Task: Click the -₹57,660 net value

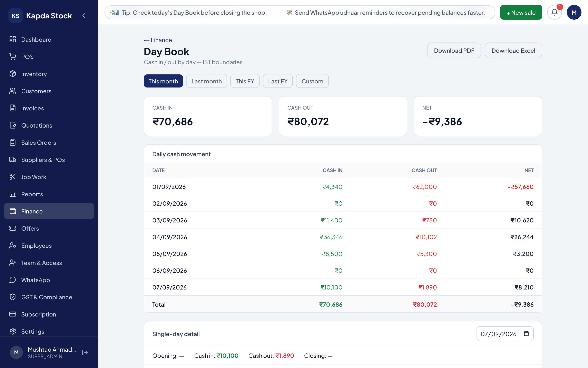Action: [520, 187]
